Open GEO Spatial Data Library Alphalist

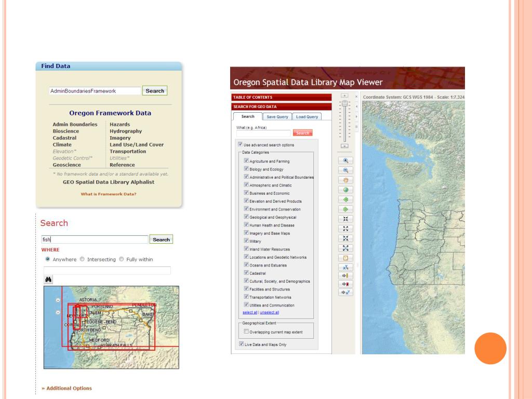pyautogui.click(x=109, y=182)
